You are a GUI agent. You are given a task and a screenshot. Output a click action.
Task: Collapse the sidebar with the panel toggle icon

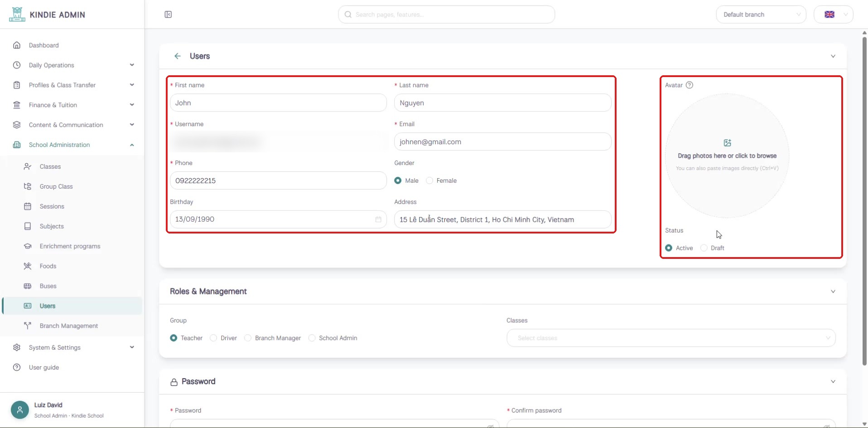pyautogui.click(x=168, y=15)
